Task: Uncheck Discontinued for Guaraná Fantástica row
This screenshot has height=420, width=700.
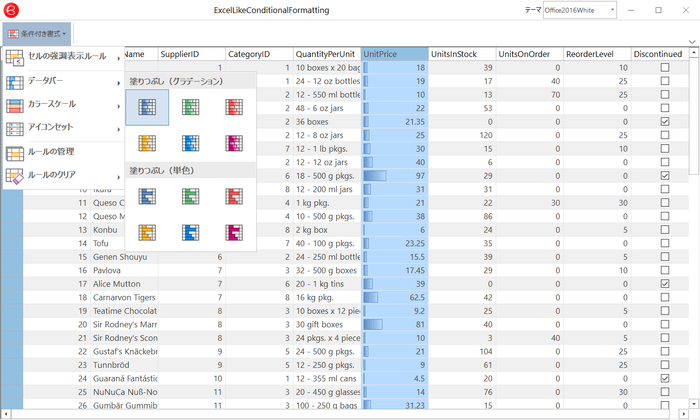Action: pyautogui.click(x=665, y=378)
